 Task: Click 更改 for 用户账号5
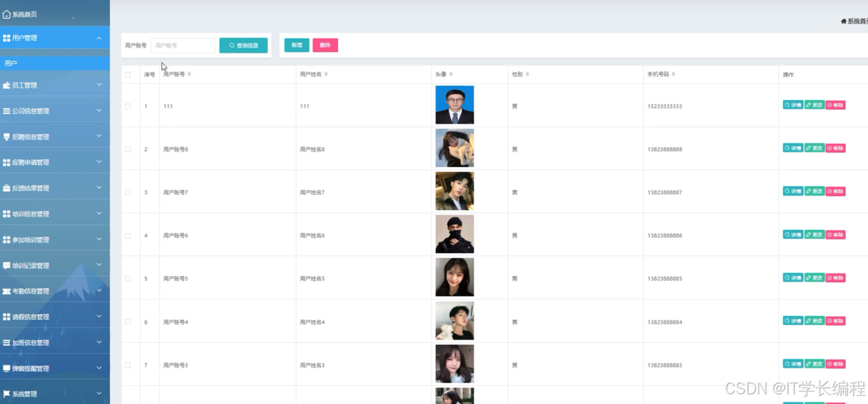click(x=815, y=278)
